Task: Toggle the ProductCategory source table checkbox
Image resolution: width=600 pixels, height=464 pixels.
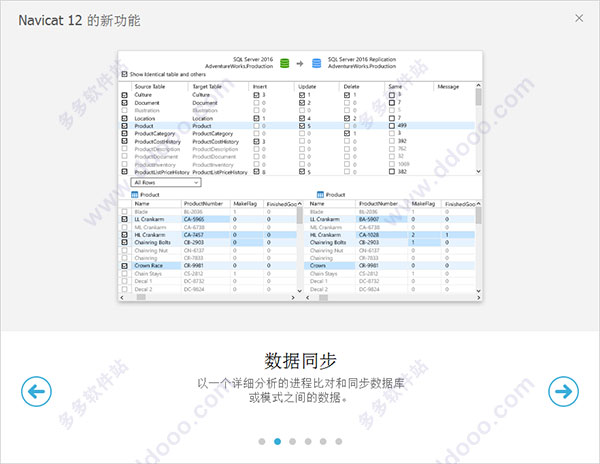Action: tap(124, 134)
